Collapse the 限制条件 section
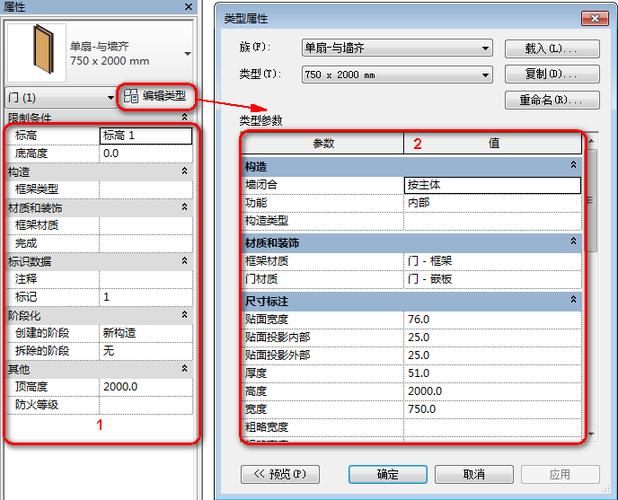This screenshot has width=618, height=500. (x=184, y=117)
